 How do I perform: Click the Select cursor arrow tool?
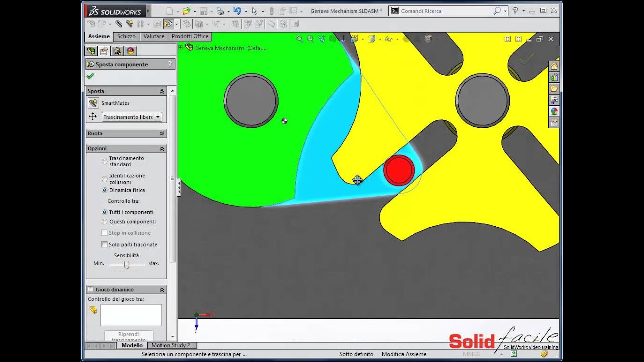coord(255,11)
